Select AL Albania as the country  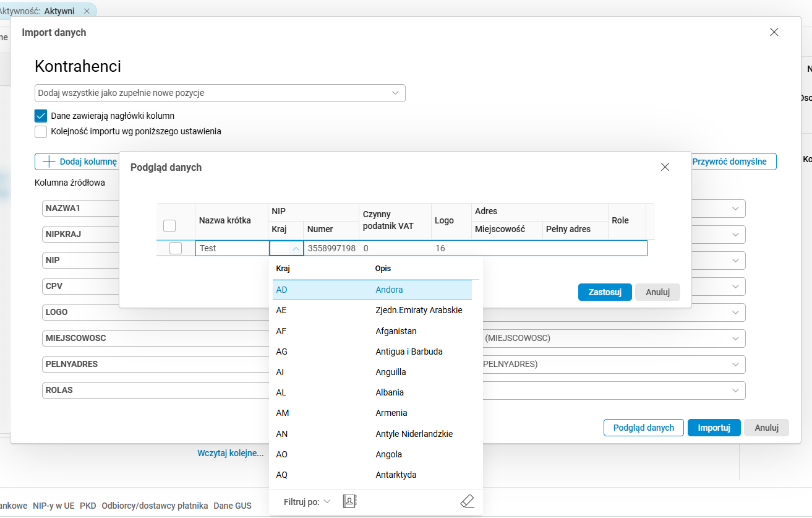coord(372,392)
